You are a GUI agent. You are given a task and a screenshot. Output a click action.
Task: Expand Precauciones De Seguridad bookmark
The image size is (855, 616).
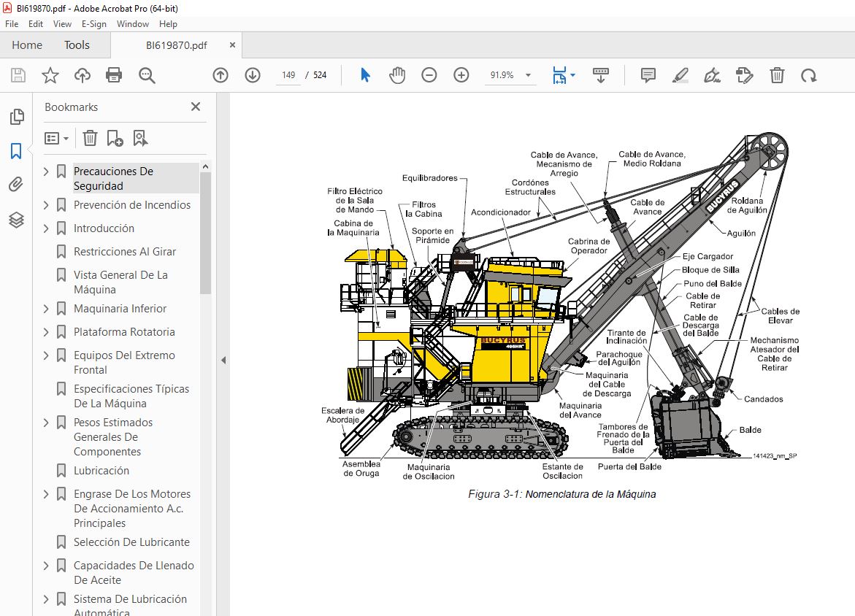46,172
